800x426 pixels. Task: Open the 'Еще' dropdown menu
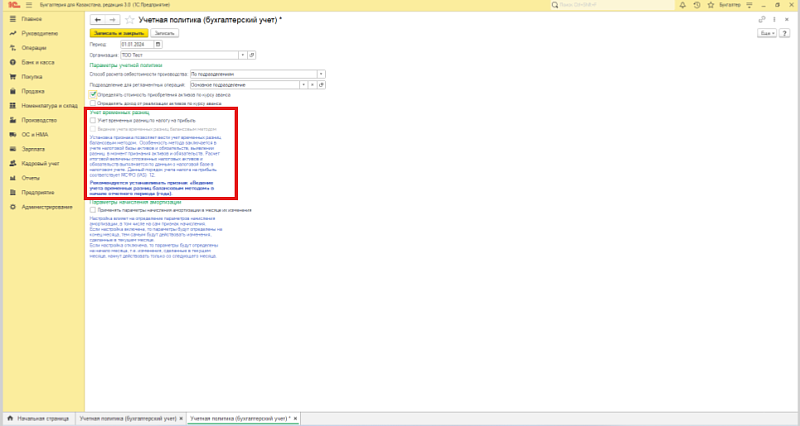(x=768, y=33)
